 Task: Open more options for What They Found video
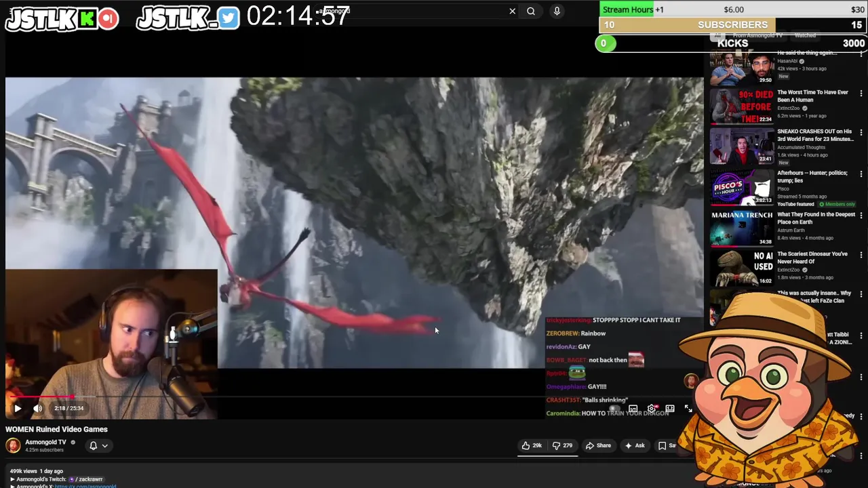point(861,216)
